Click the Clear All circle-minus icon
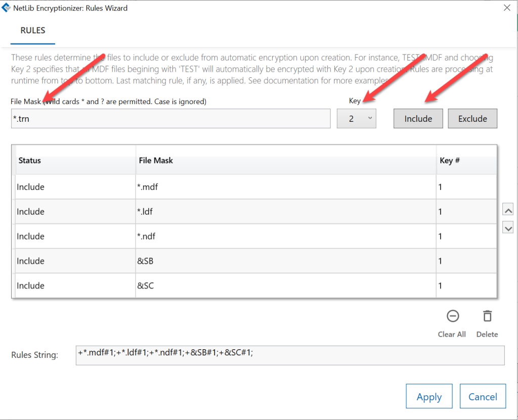 (453, 316)
